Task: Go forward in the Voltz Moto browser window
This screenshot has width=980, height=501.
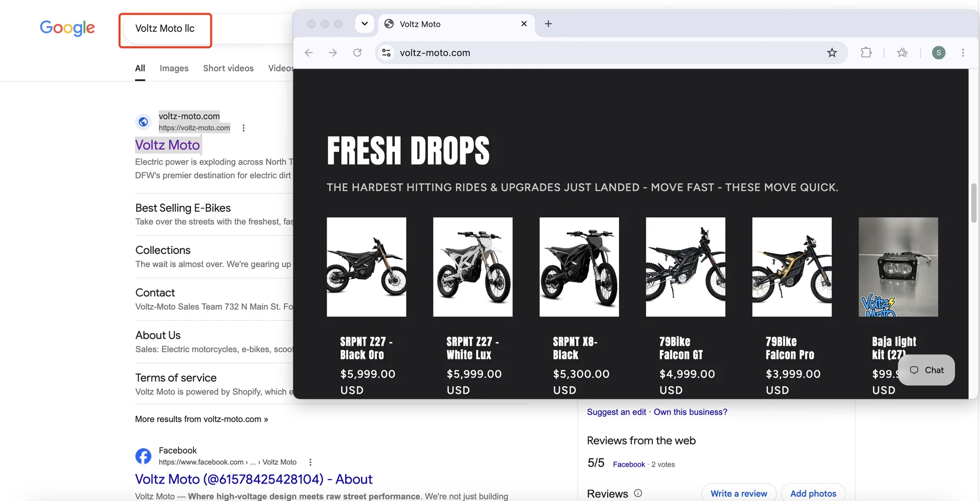Action: point(333,53)
